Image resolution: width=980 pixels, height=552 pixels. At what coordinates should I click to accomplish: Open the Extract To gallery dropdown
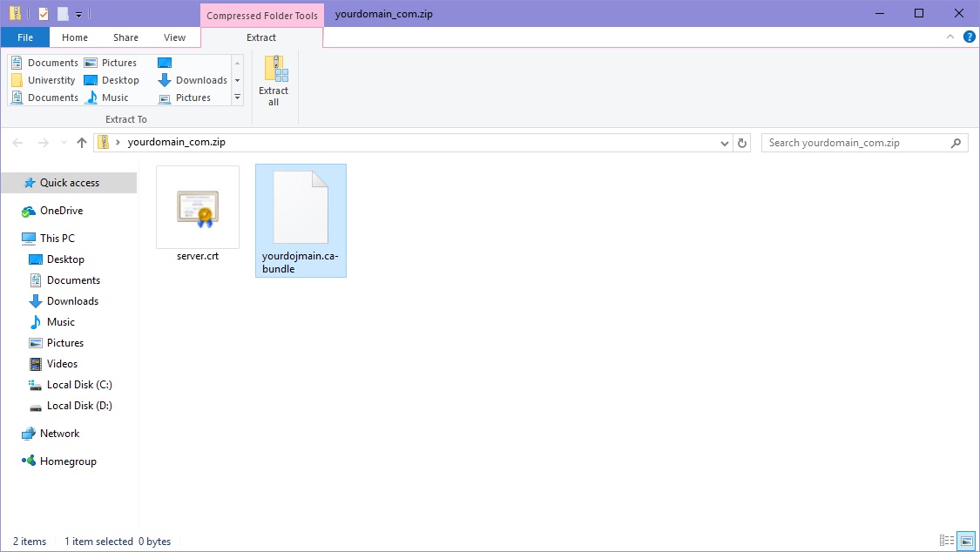tap(237, 98)
